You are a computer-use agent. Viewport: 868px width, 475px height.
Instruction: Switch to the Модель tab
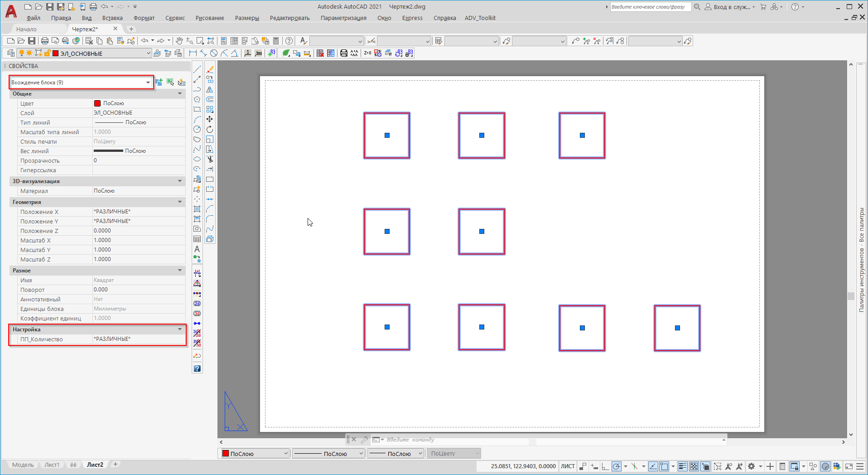[x=23, y=465]
